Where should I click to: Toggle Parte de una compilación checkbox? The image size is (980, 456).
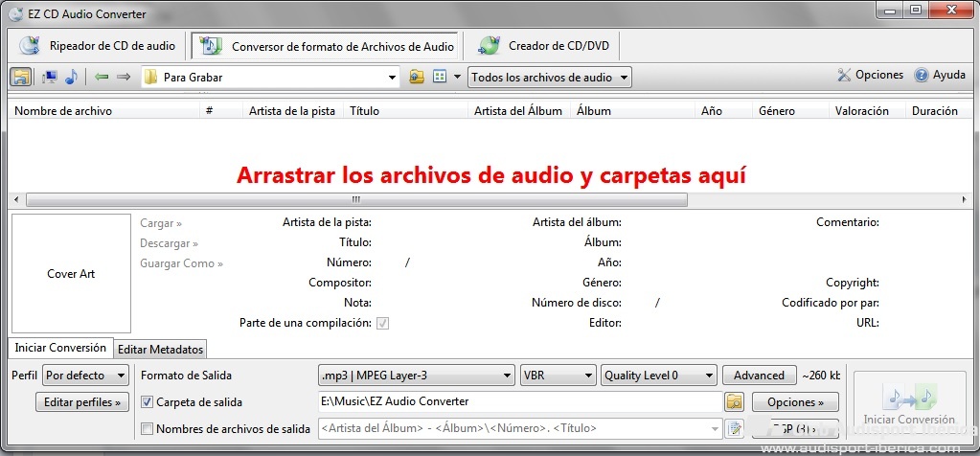coord(382,323)
